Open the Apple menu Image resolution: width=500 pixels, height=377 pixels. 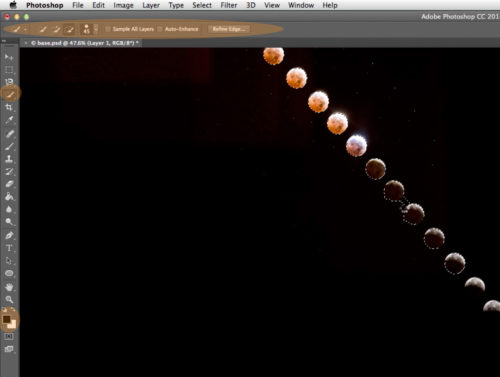point(13,5)
